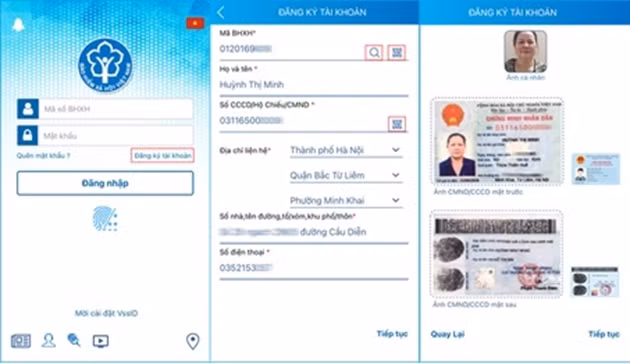630x364 pixels.
Task: Tap the small back ID sample thumbnail
Action: pos(595,282)
